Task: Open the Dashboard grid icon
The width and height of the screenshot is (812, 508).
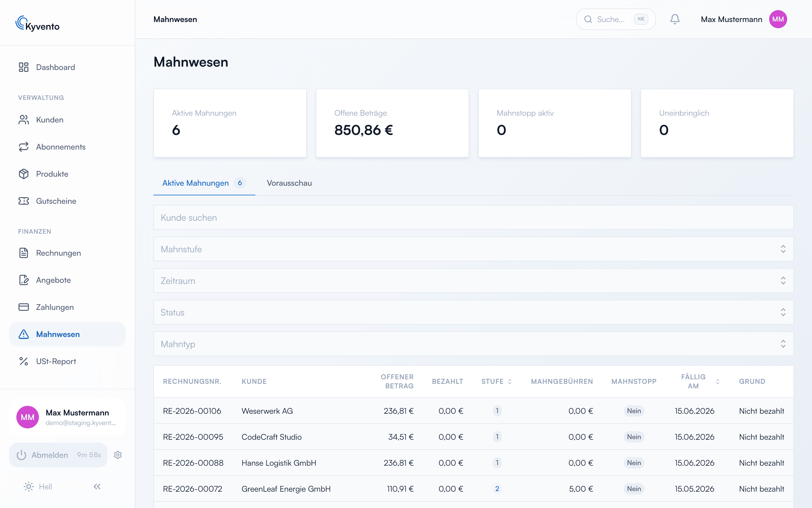Action: pos(23,67)
